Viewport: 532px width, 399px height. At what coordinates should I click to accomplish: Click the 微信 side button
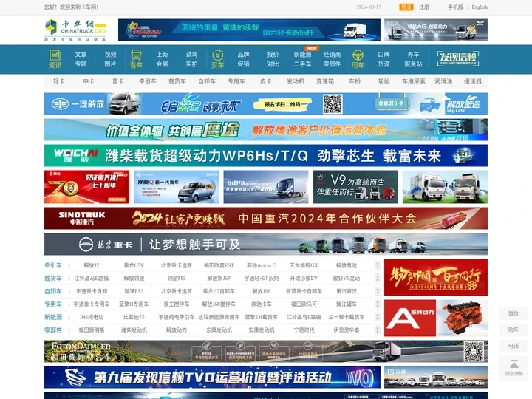514,313
